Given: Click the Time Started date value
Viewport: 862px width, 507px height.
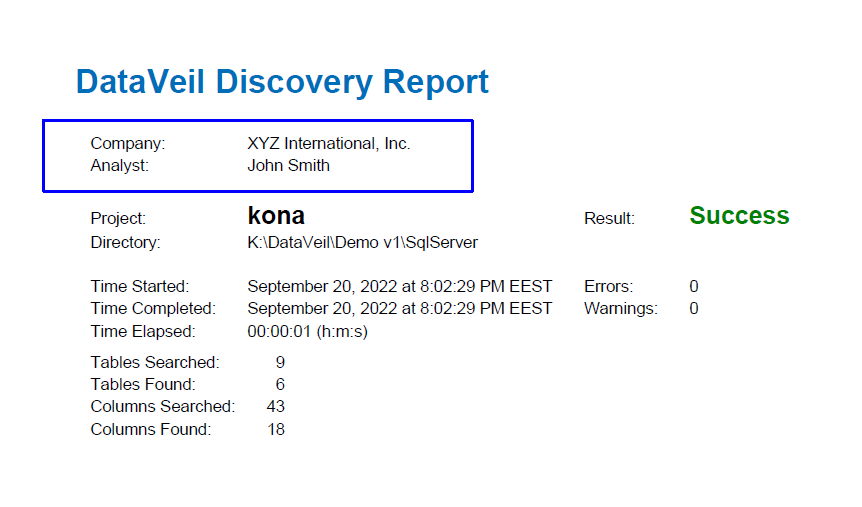Looking at the screenshot, I should pos(400,286).
